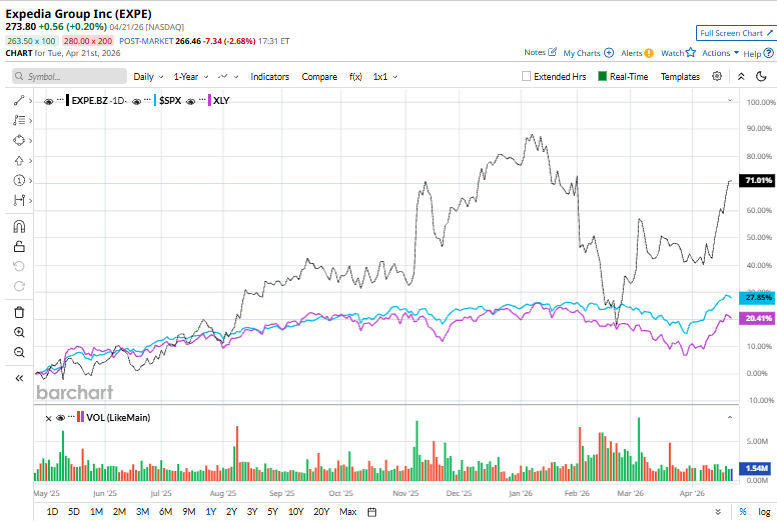Click the XLY magenta color swatch
777x522 pixels.
(x=209, y=101)
